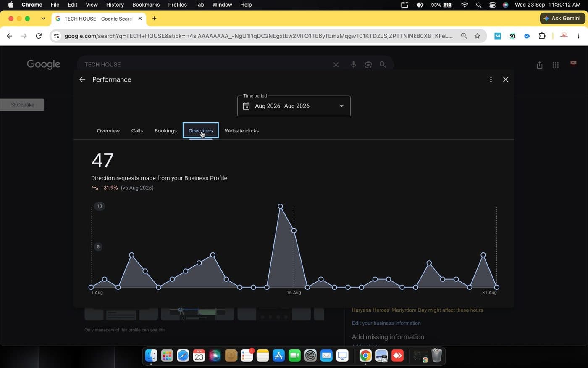The height and width of the screenshot is (368, 588).
Task: Open Spotlight search in menu bar
Action: (479, 5)
